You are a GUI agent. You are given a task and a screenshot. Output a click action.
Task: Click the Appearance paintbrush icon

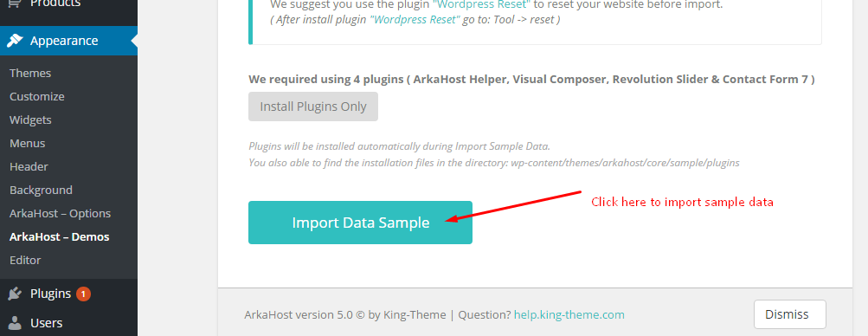(x=15, y=41)
